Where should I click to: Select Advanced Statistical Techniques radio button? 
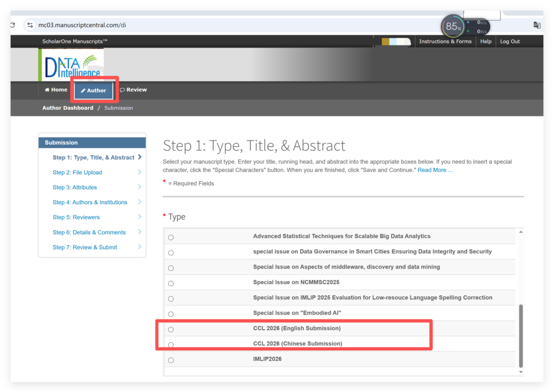point(171,237)
